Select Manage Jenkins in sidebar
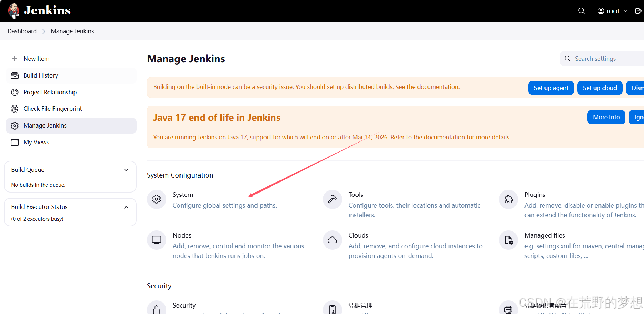644x314 pixels. [x=71, y=125]
